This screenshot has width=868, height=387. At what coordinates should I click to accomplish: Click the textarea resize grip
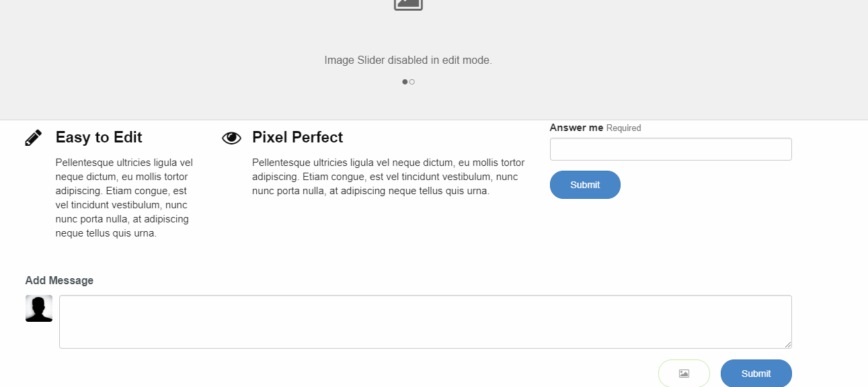coord(789,345)
